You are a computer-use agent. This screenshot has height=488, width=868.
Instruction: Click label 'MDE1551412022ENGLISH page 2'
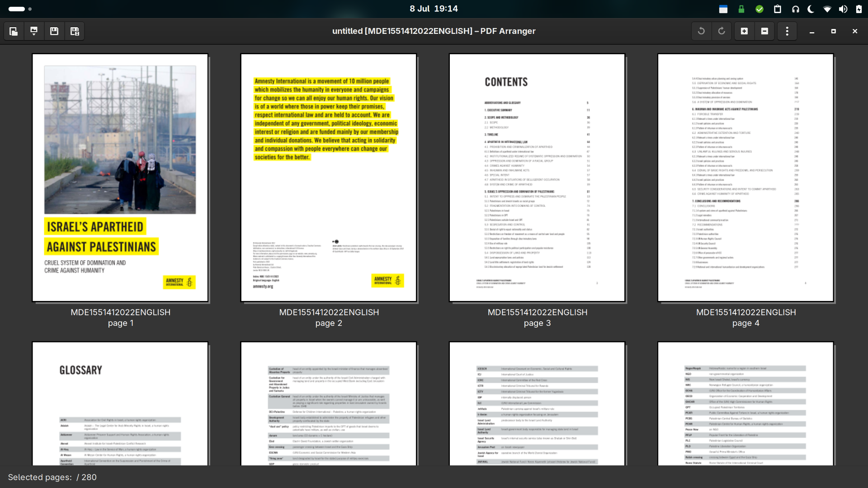[x=329, y=318]
